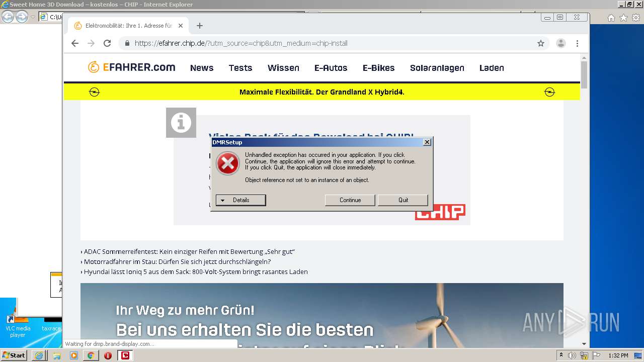
Task: Open Internet Explorer home page
Action: 611,18
